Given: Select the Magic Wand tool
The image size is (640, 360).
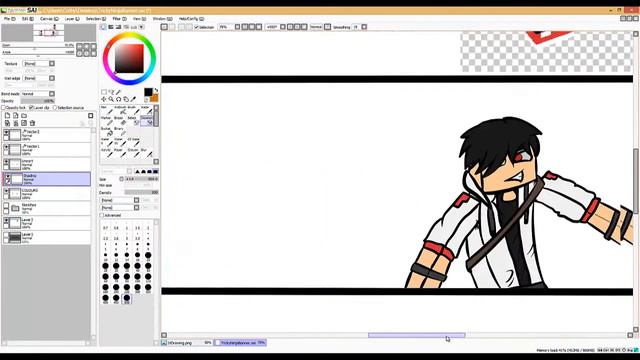Looking at the screenshot, I should tap(118, 92).
